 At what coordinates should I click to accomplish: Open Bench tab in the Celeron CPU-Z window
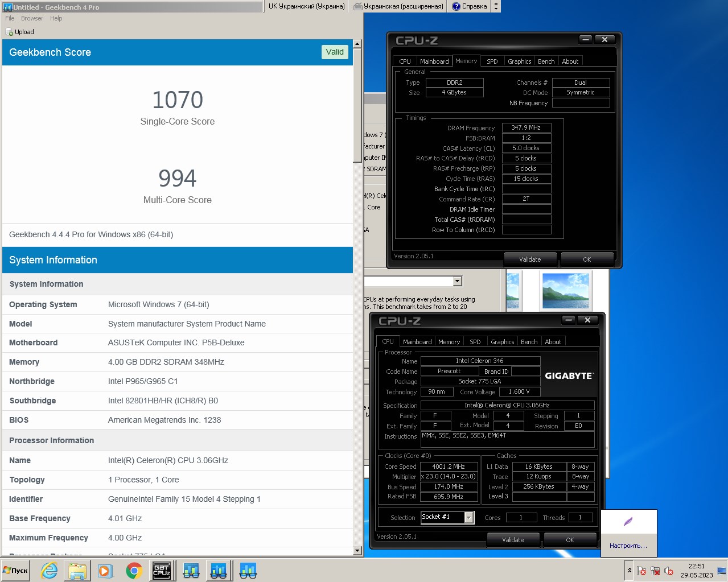[x=529, y=342]
